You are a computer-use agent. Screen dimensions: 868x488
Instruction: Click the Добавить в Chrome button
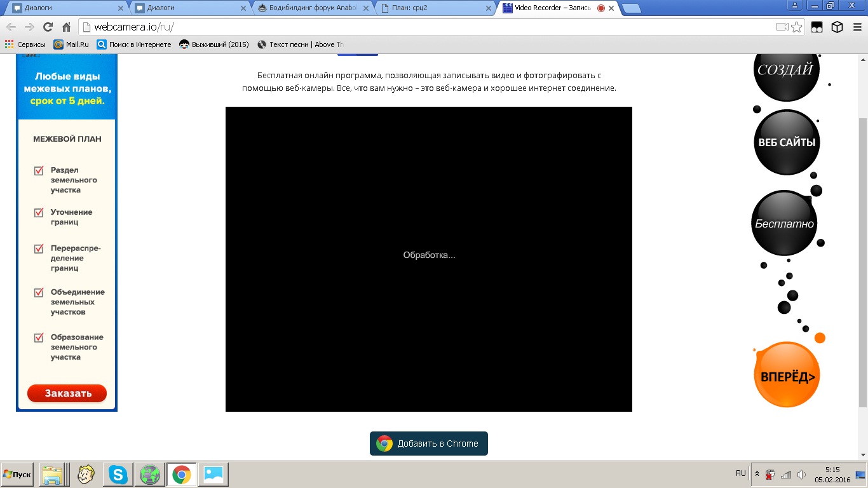coord(429,444)
